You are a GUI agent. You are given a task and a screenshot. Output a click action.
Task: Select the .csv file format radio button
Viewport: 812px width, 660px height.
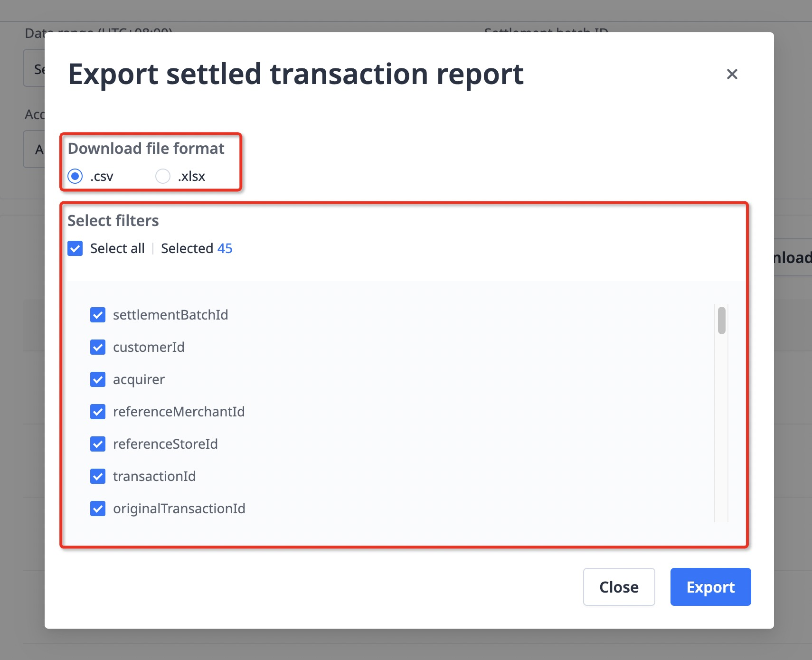(x=75, y=176)
